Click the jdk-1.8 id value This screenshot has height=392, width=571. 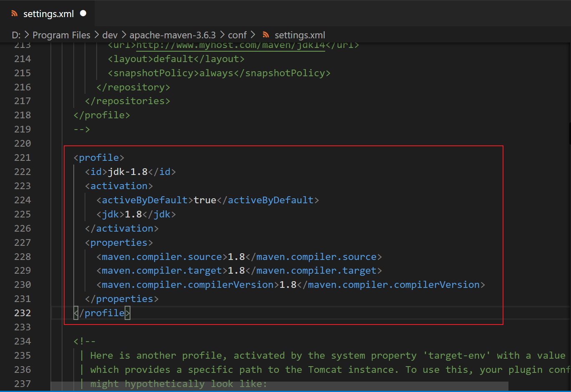point(128,172)
